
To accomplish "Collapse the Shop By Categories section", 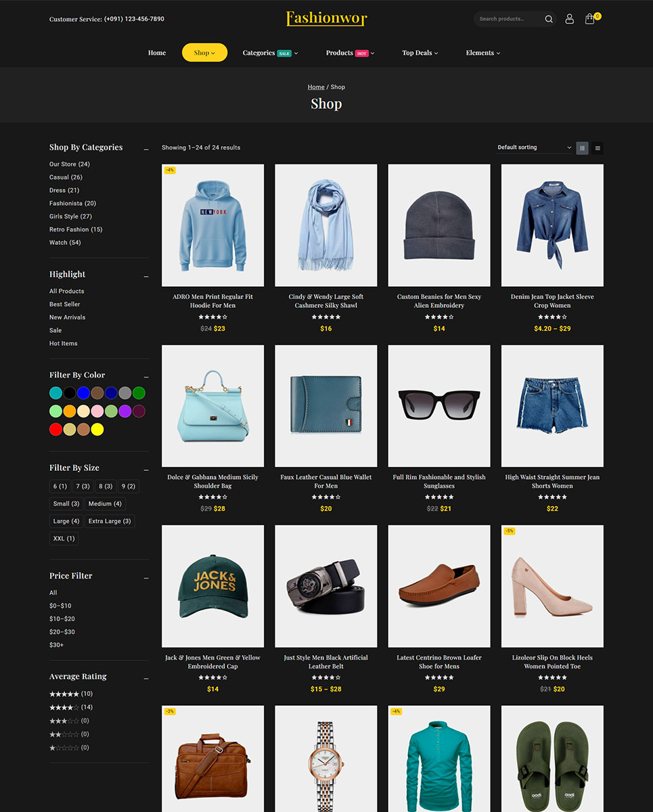I will (x=145, y=148).
